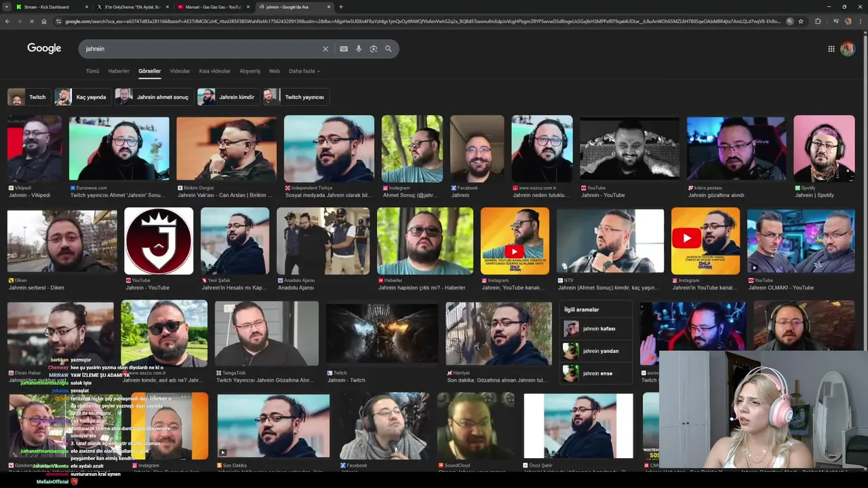Viewport: 868px width, 488px height.
Task: Search by image with Google Lens
Action: [374, 49]
